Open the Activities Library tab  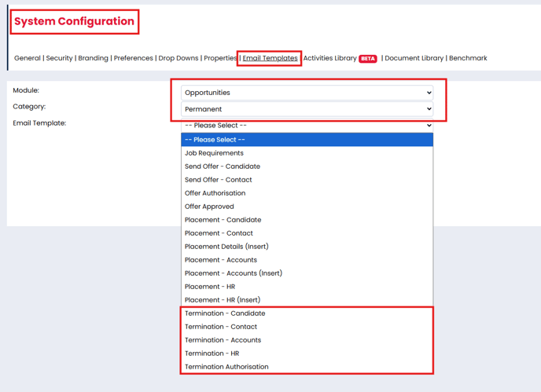coord(329,58)
